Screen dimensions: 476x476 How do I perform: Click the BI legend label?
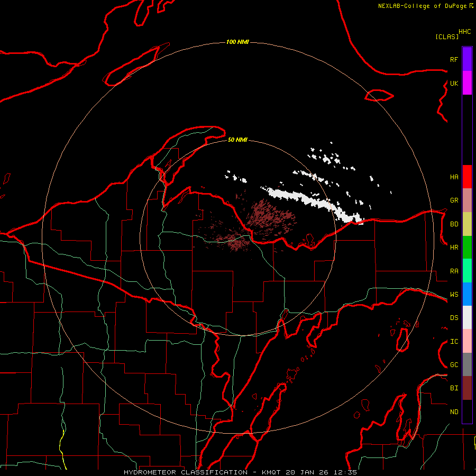(x=454, y=388)
